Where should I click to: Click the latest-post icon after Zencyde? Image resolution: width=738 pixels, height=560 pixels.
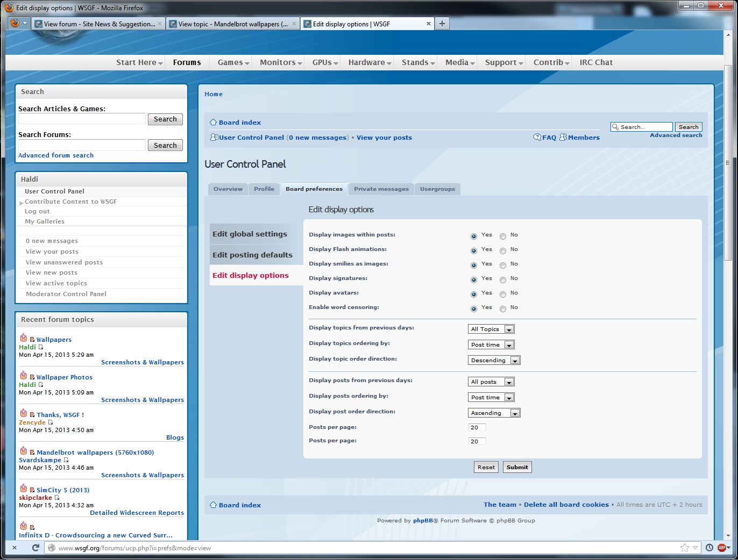pyautogui.click(x=51, y=422)
